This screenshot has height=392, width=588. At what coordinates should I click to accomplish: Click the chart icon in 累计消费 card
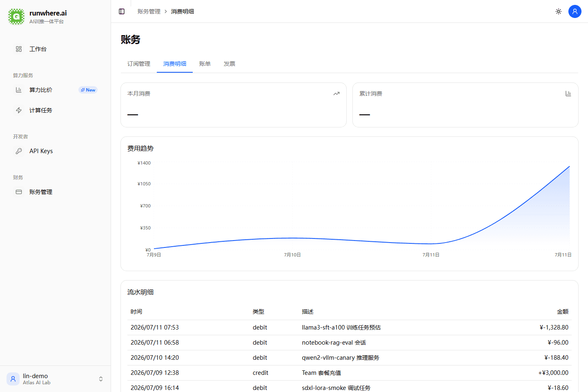568,94
